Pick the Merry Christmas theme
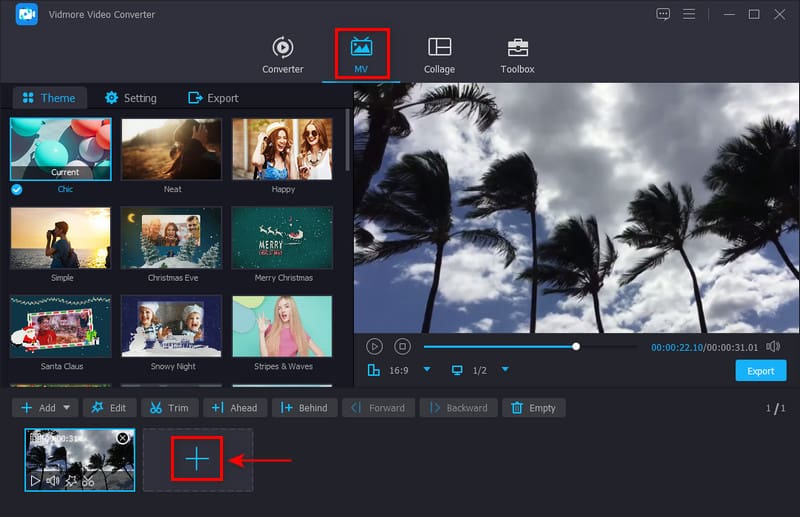Viewport: 800px width, 517px height. [282, 238]
